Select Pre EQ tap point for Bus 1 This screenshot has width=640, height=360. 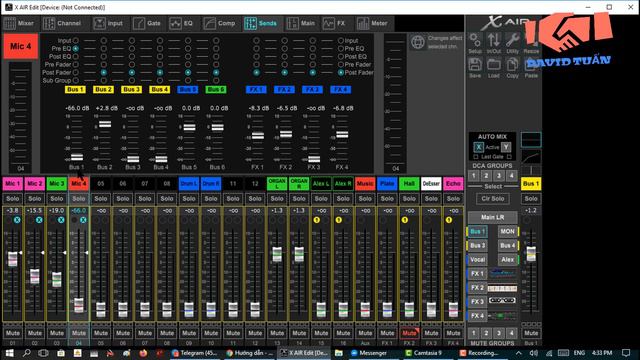click(x=76, y=48)
